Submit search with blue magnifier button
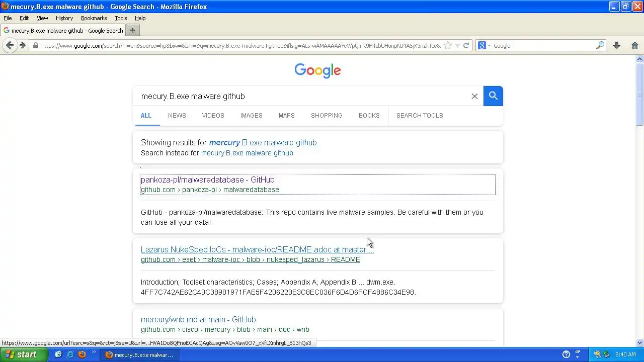 point(493,96)
